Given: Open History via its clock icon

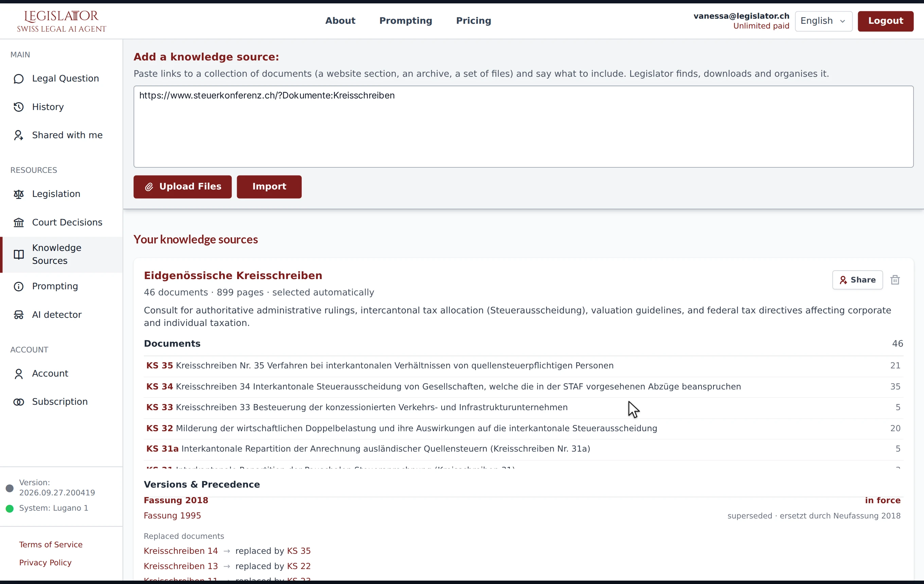Looking at the screenshot, I should click(x=18, y=107).
